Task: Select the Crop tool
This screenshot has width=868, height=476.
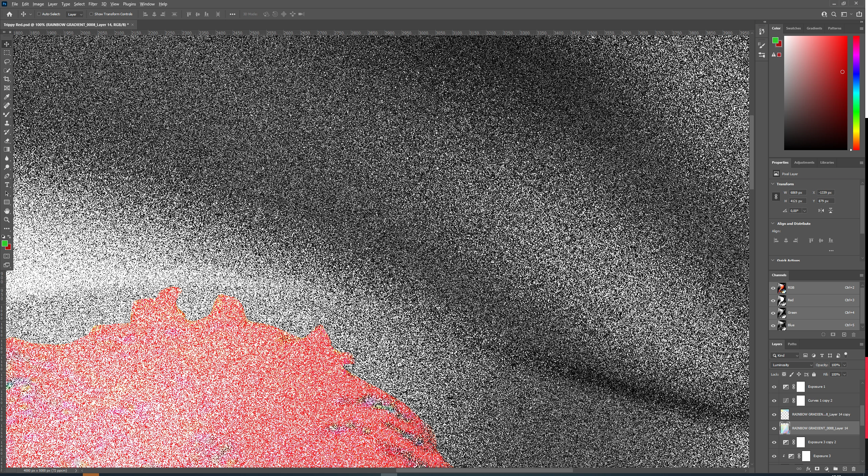Action: (x=7, y=79)
